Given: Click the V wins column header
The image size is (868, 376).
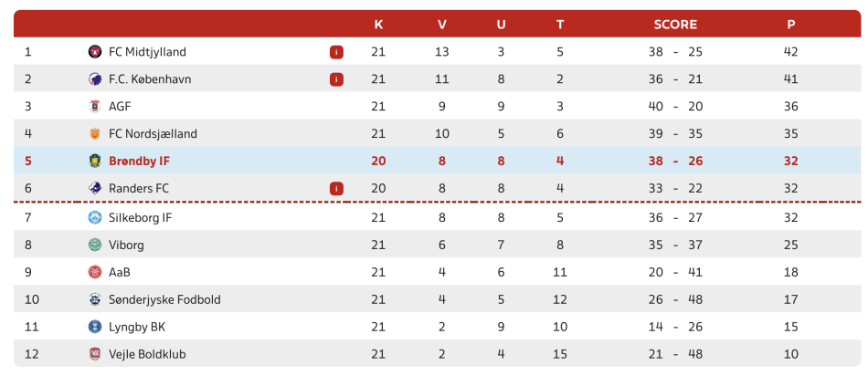Looking at the screenshot, I should click(x=441, y=25).
